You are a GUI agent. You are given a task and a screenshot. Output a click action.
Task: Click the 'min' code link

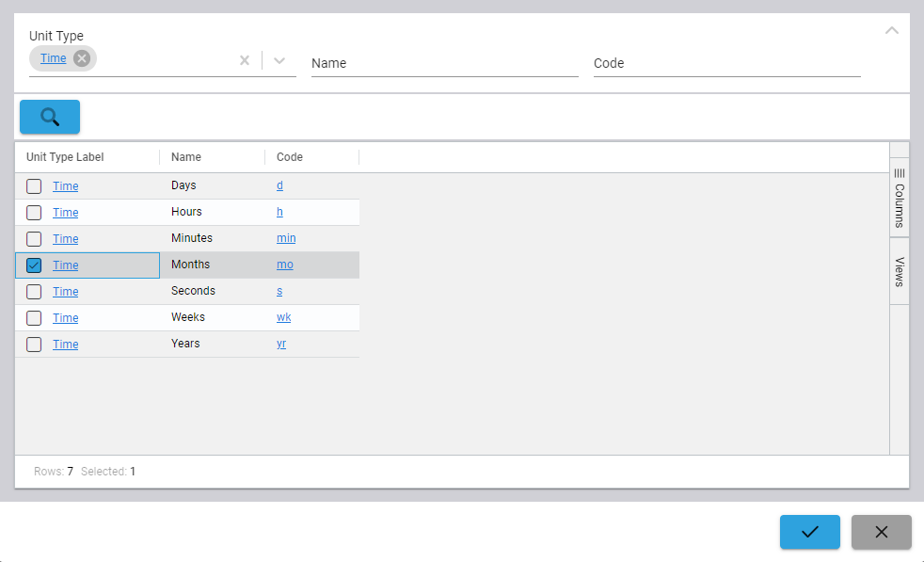click(286, 238)
